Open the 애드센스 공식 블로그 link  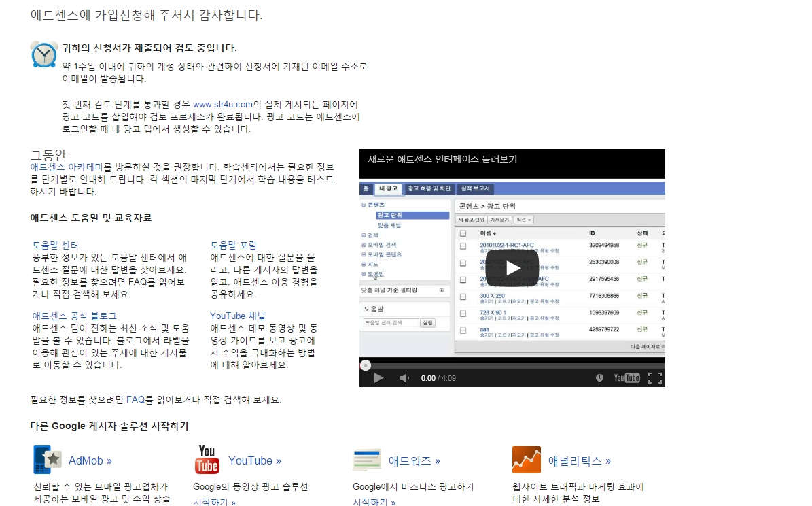(x=74, y=316)
